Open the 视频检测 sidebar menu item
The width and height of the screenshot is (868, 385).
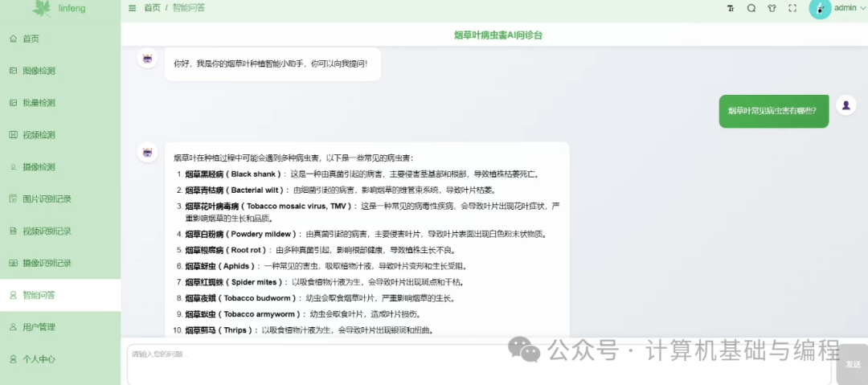[60, 135]
